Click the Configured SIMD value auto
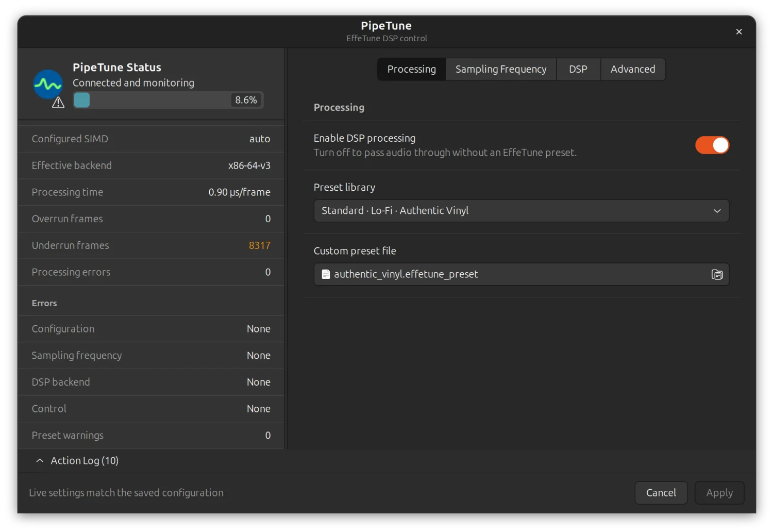 coord(260,139)
